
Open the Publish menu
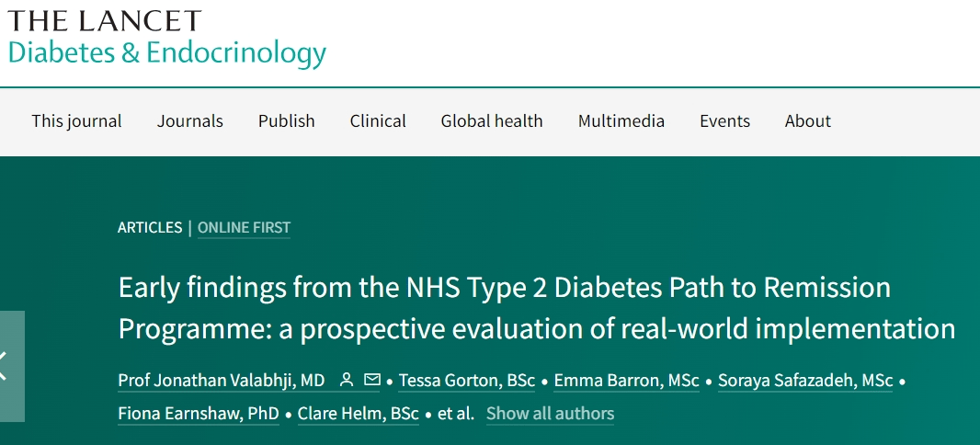coord(286,120)
